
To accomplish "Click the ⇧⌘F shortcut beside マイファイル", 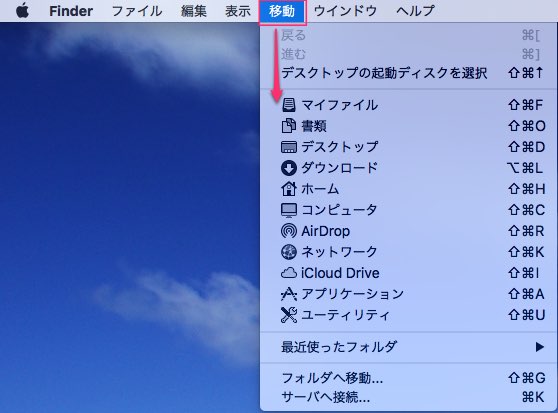I will 526,105.
